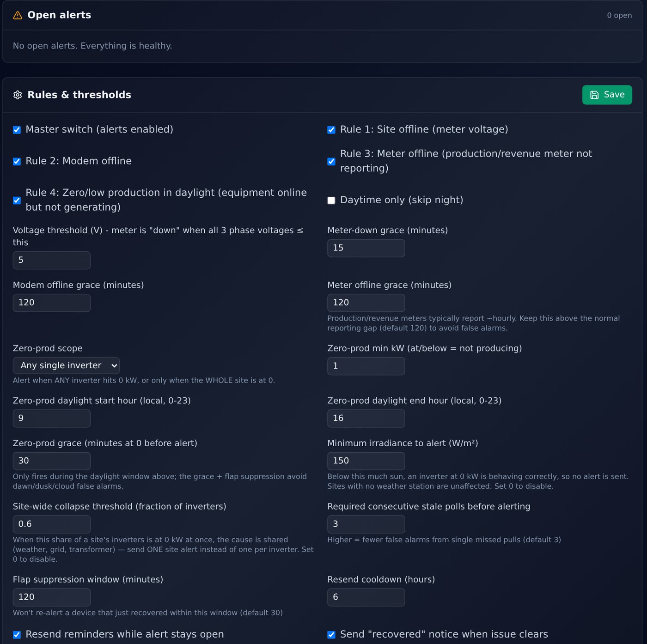Click the "0 open" alert count

[x=619, y=15]
